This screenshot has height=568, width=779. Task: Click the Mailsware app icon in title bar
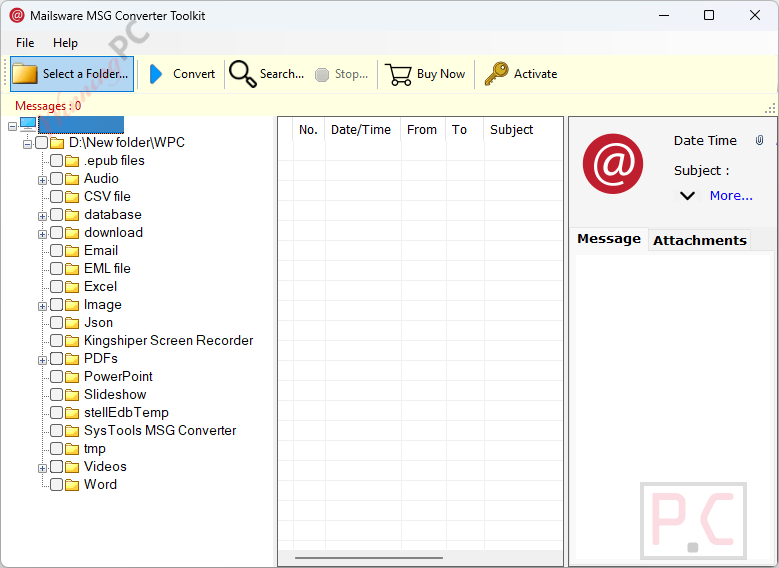point(17,15)
